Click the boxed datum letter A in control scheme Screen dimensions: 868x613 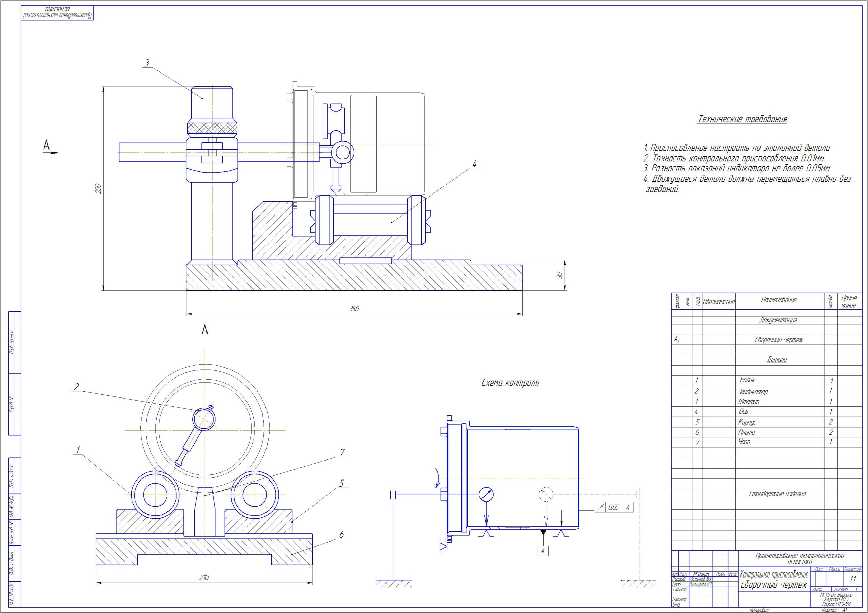[x=543, y=551]
